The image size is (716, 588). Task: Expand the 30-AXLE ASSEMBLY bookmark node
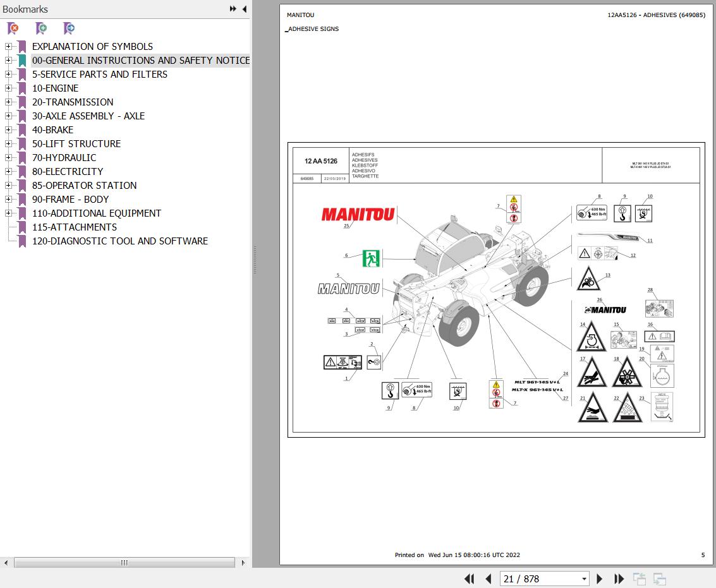click(8, 116)
